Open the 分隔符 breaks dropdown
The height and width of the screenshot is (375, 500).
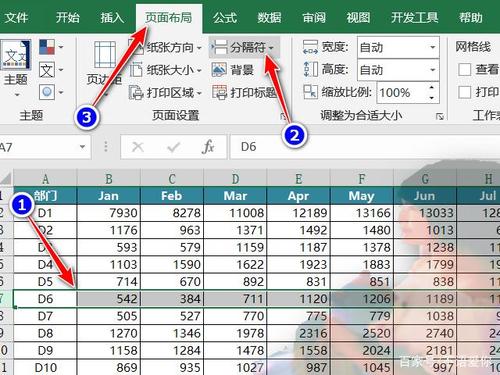click(244, 47)
